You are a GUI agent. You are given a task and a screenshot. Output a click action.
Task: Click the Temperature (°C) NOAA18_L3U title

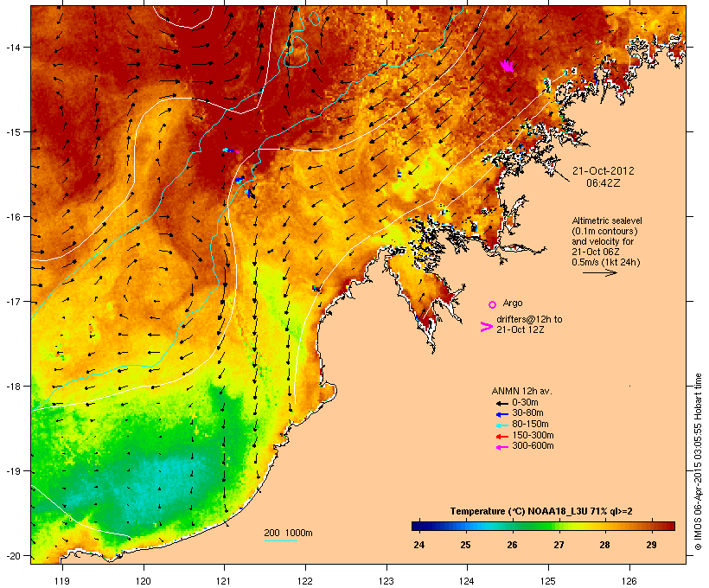click(541, 512)
